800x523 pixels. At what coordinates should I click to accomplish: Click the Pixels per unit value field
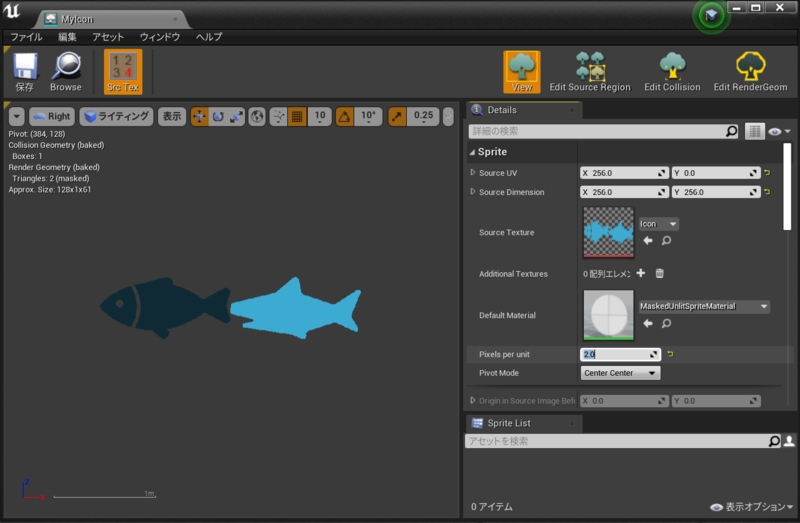620,354
